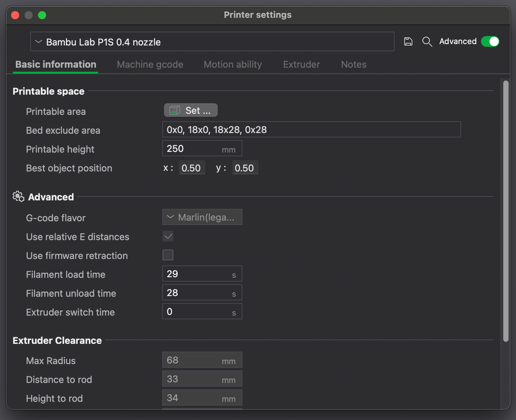Click the 'Extruder switch time' label
The width and height of the screenshot is (516, 420).
[70, 312]
